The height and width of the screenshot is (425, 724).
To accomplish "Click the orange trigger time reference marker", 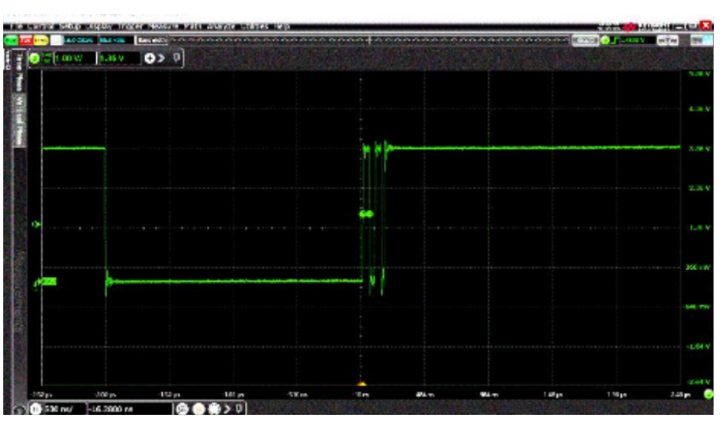I will pyautogui.click(x=362, y=383).
